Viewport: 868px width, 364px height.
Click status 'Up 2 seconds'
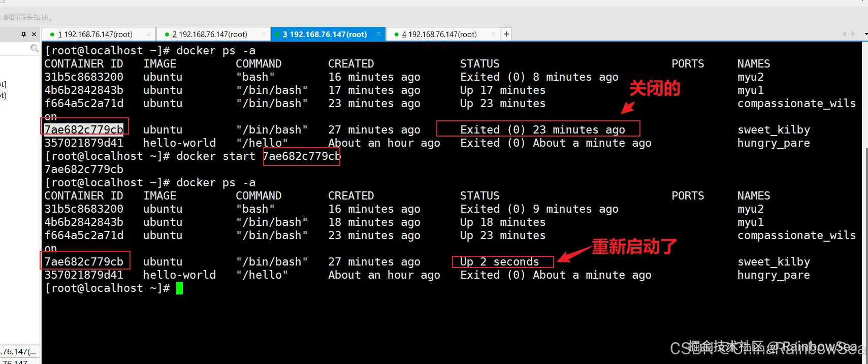500,262
